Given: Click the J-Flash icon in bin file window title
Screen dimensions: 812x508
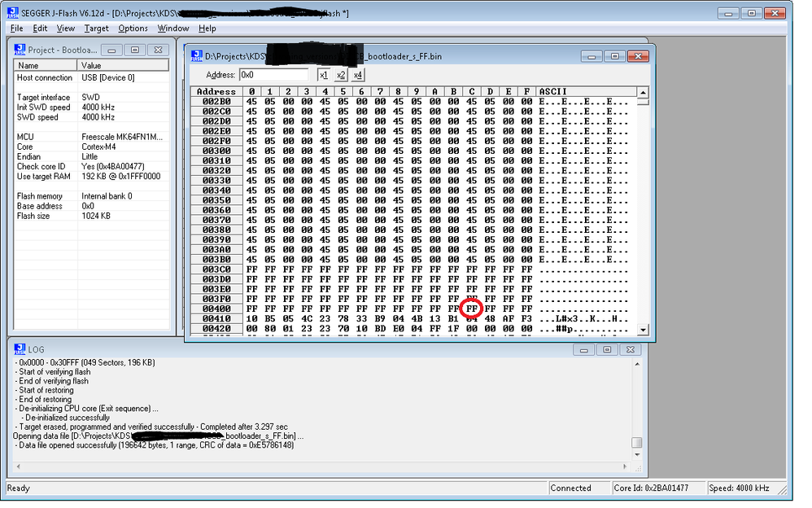Looking at the screenshot, I should tap(197, 56).
